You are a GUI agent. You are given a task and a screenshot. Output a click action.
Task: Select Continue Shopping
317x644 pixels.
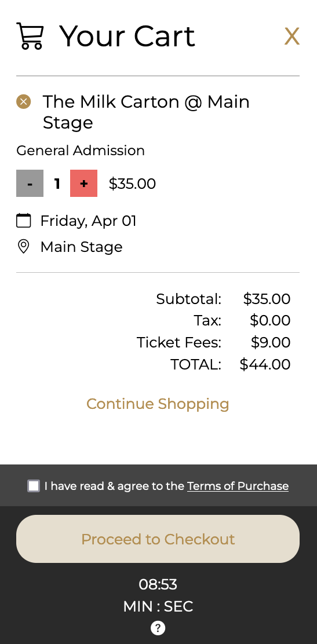coord(158,404)
